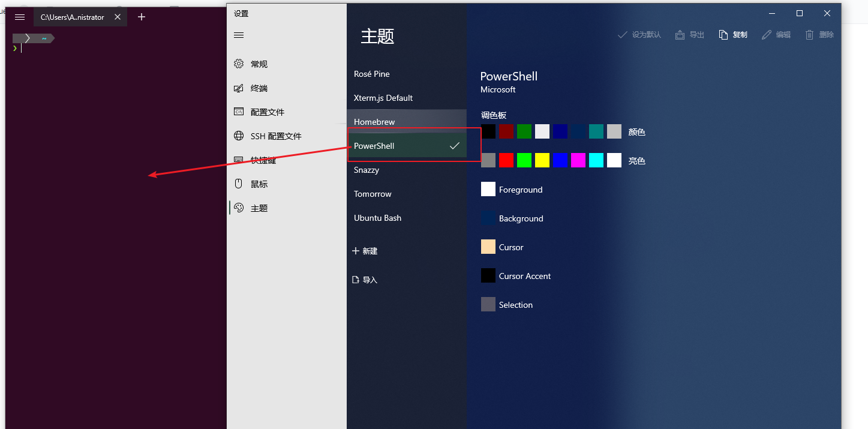Select the Homebrew theme
The image size is (868, 429).
click(407, 122)
